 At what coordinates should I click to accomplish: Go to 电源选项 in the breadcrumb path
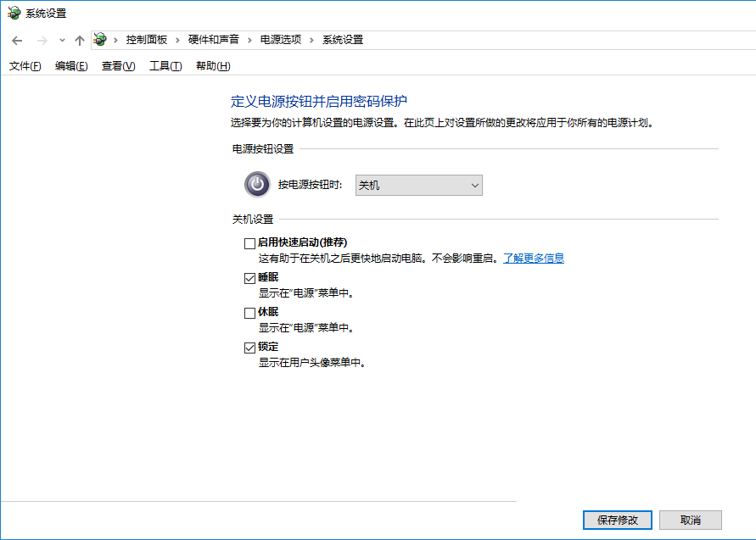280,40
